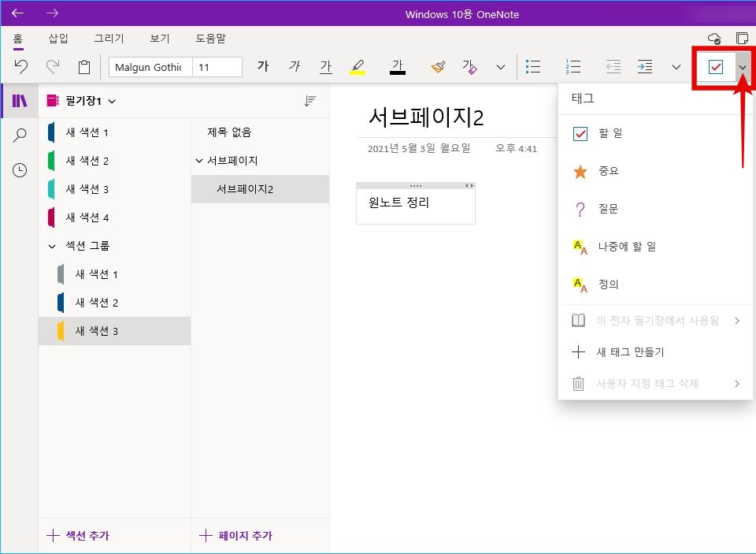Apply underline formatting
This screenshot has width=756, height=554.
[x=326, y=67]
